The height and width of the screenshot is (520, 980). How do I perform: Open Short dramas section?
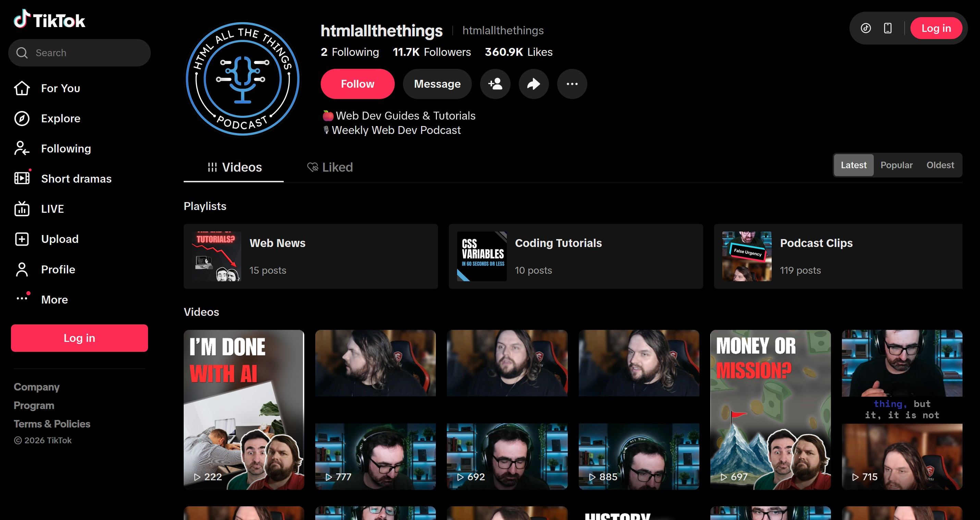point(76,178)
